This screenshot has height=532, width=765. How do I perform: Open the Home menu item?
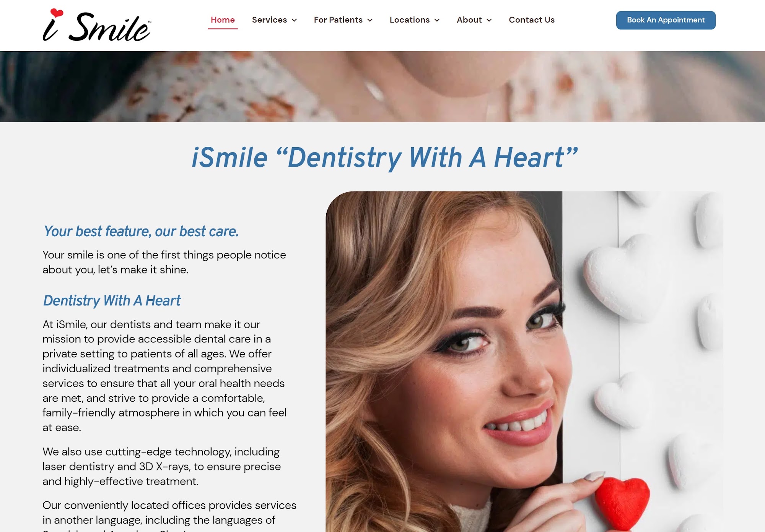[223, 20]
